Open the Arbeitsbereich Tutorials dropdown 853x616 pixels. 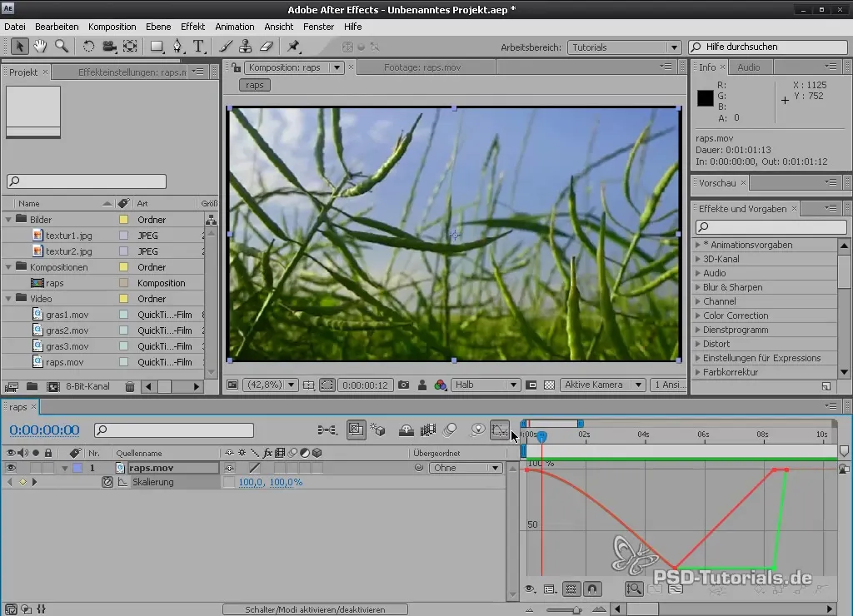[624, 47]
